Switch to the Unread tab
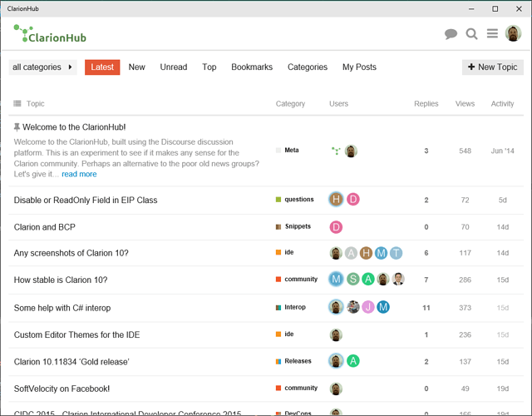The height and width of the screenshot is (416, 532). pos(174,67)
